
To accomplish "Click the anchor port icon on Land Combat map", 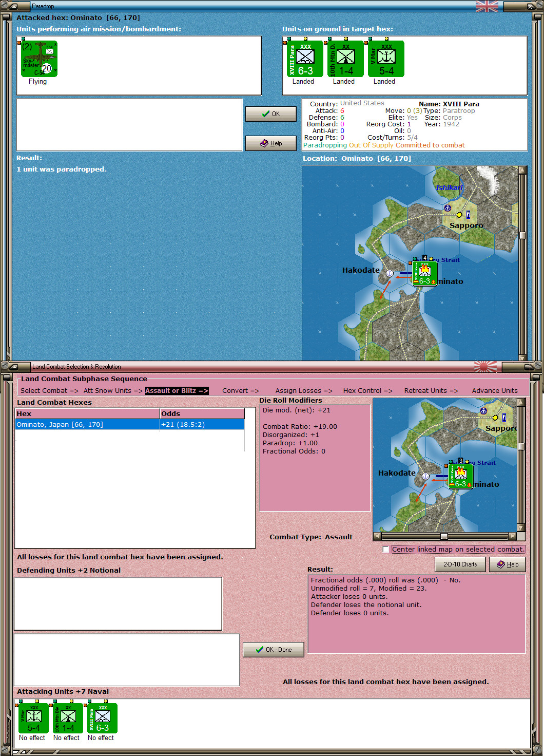I will click(x=483, y=411).
